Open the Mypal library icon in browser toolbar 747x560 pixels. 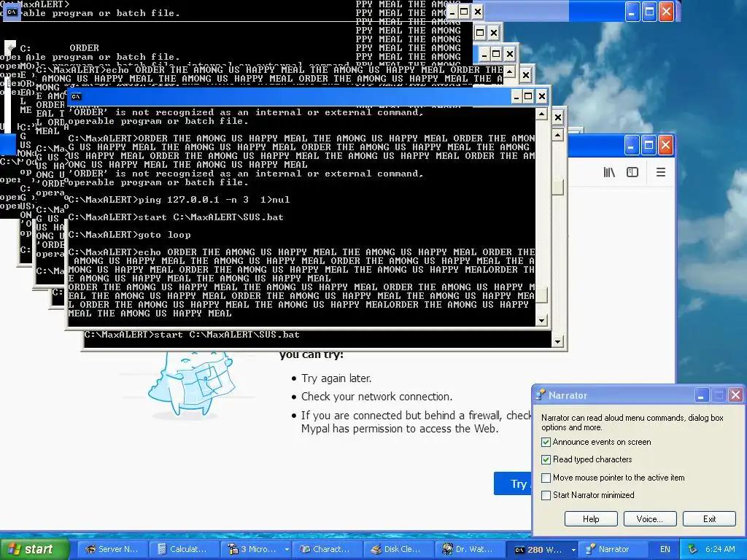tap(609, 172)
